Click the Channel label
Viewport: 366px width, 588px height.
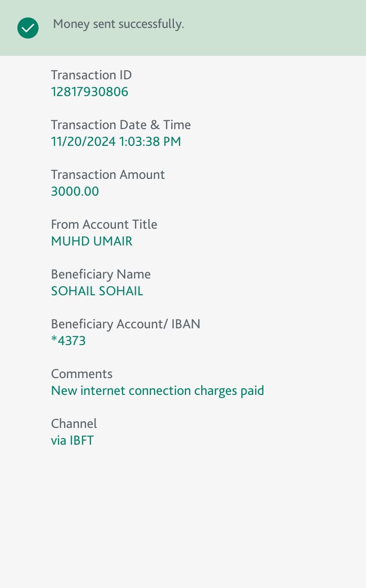(74, 424)
